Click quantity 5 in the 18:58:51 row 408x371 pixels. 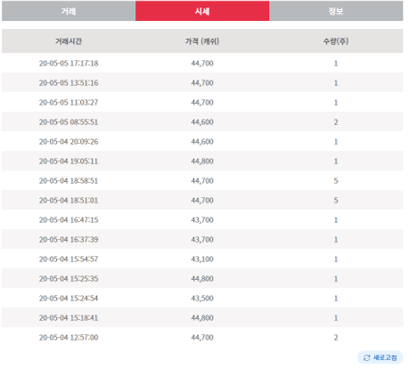336,181
